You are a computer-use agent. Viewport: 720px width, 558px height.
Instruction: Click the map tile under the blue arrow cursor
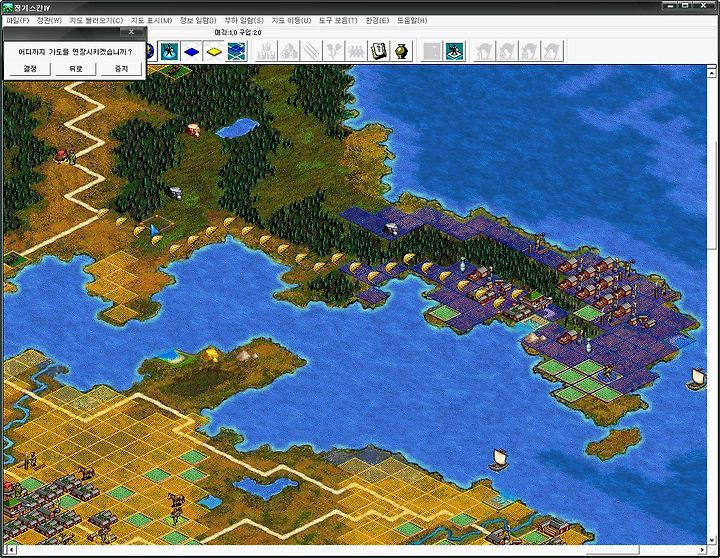[x=157, y=226]
